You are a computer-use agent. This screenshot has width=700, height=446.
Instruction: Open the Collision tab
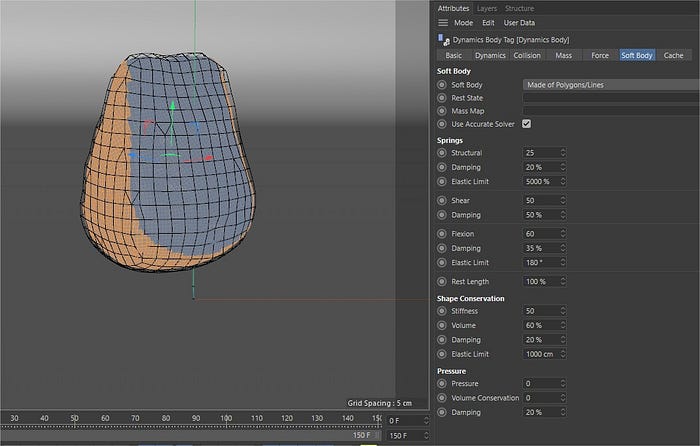[x=527, y=55]
